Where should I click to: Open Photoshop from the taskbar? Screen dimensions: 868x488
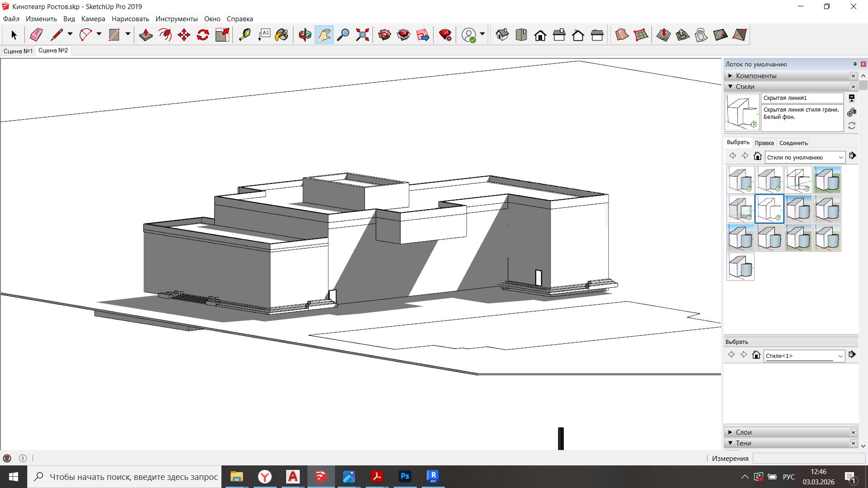pos(405,476)
